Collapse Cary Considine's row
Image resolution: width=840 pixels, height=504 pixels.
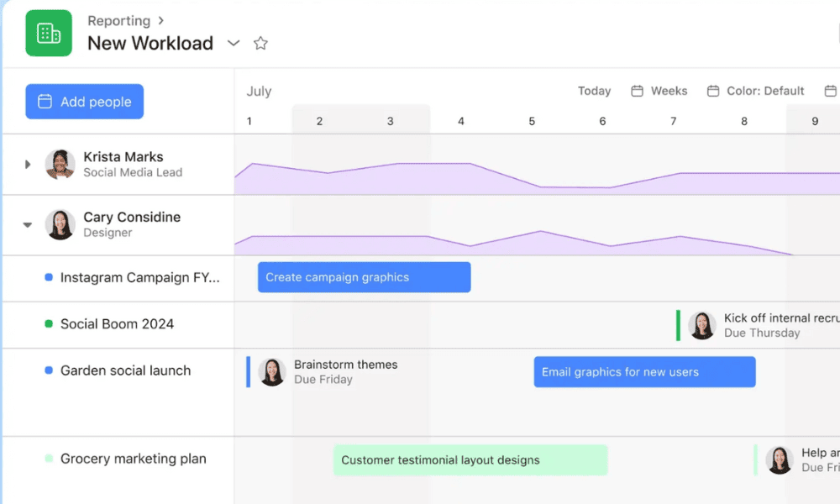click(28, 225)
